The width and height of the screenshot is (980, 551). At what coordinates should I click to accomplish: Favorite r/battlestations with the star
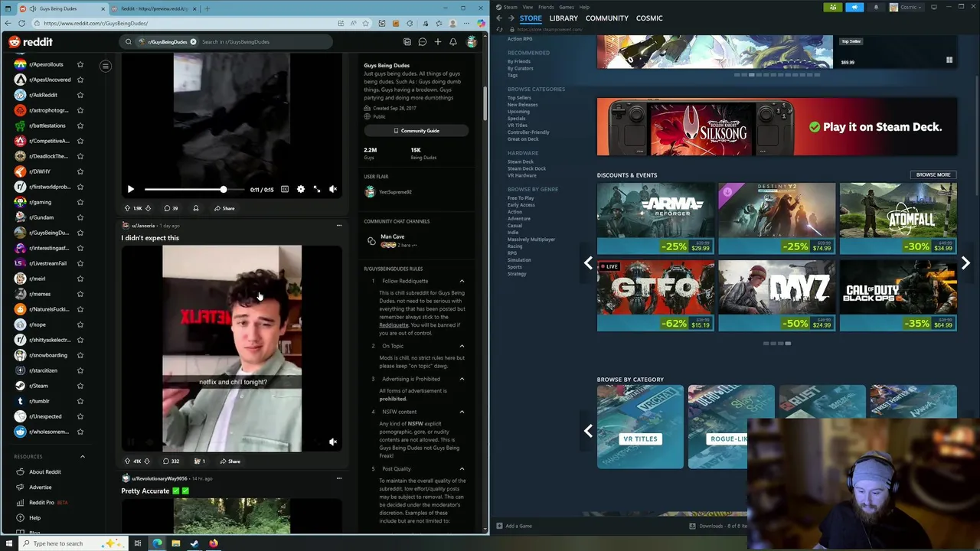coord(80,126)
